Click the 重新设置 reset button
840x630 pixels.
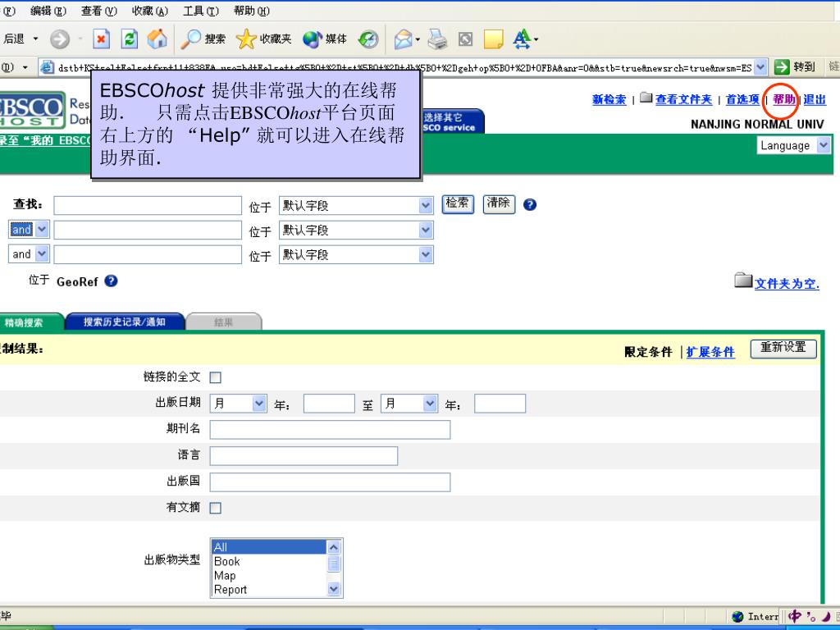(783, 349)
